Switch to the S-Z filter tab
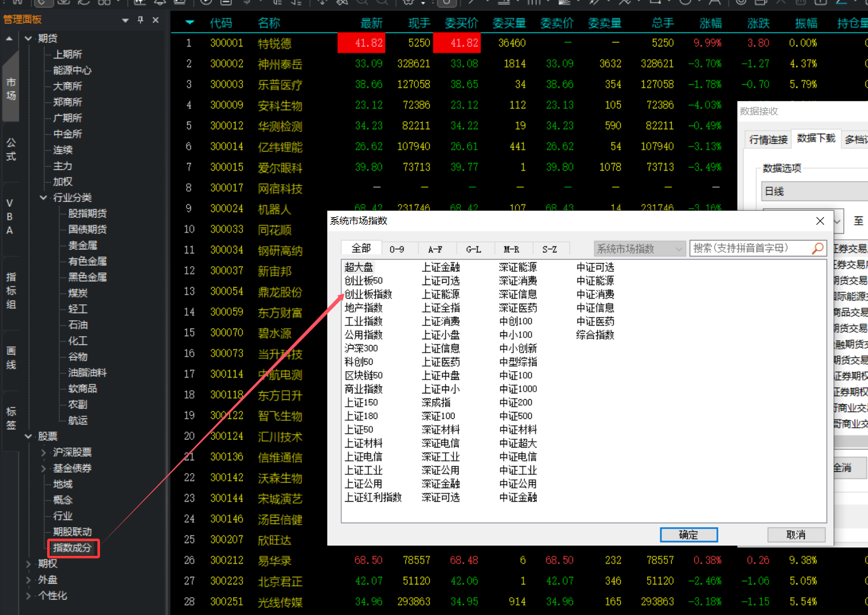 (x=550, y=250)
